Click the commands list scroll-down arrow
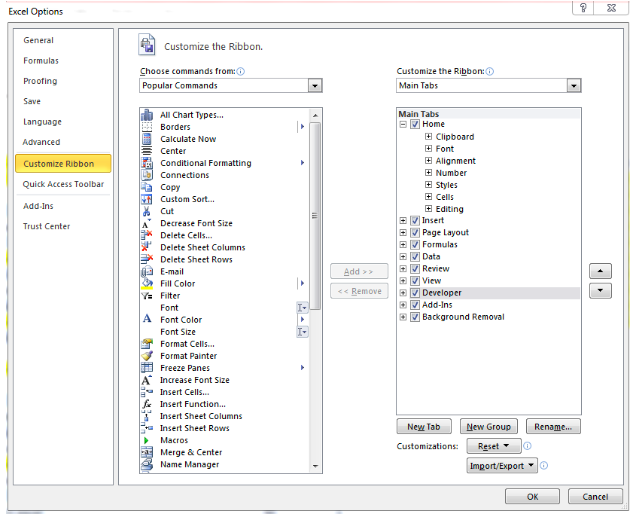This screenshot has width=632, height=515. [x=315, y=466]
